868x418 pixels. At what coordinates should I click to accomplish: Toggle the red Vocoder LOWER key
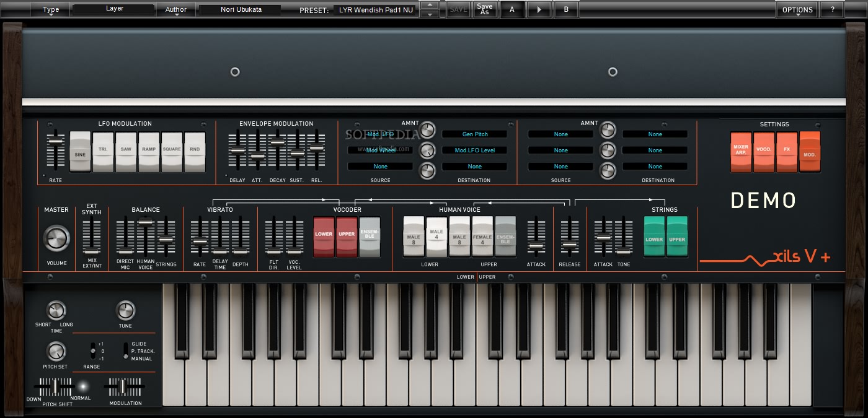tap(324, 237)
